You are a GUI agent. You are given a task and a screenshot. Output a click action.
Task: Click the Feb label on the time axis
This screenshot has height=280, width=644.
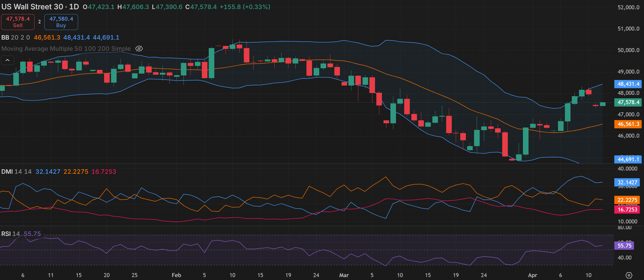(176, 275)
